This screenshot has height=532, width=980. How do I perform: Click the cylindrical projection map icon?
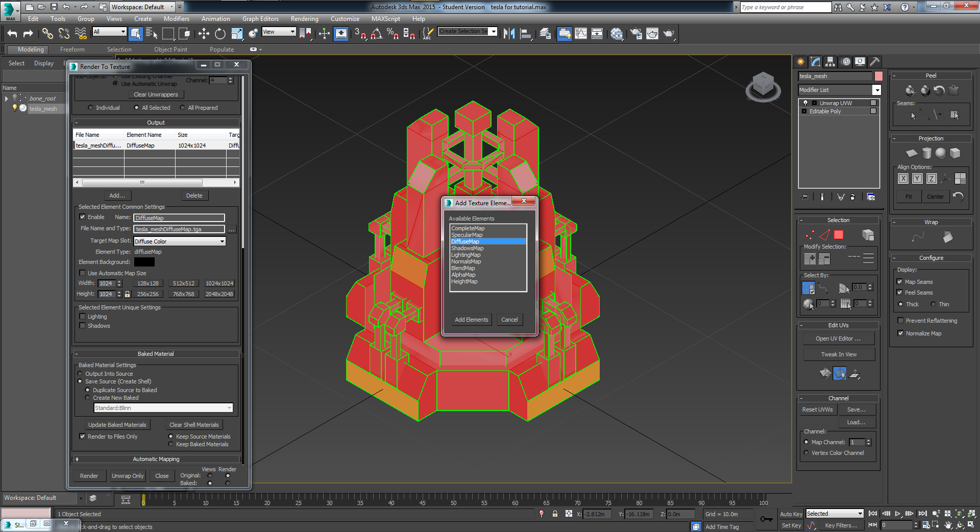point(926,153)
